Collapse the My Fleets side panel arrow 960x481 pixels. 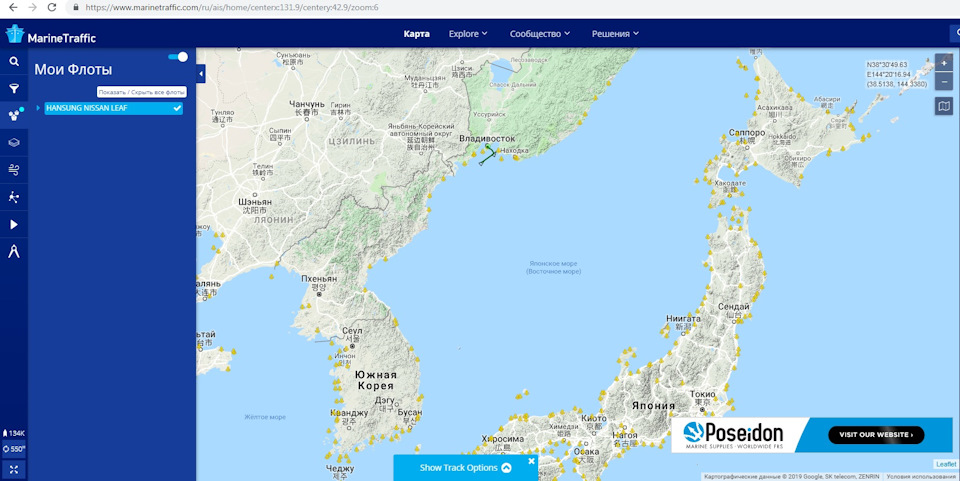[x=201, y=74]
